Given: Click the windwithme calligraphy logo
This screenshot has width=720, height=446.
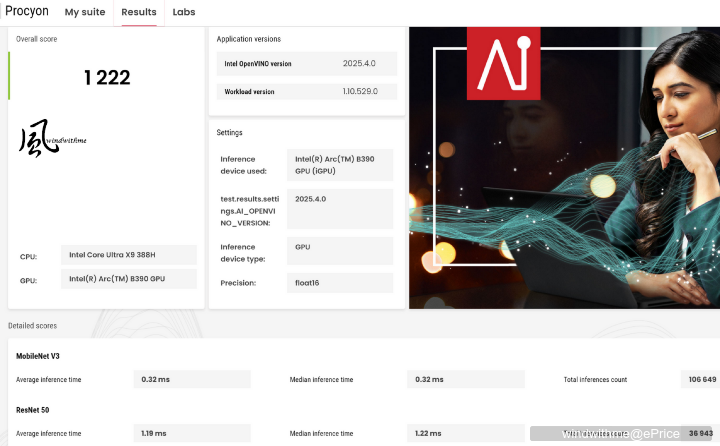Looking at the screenshot, I should pos(52,138).
